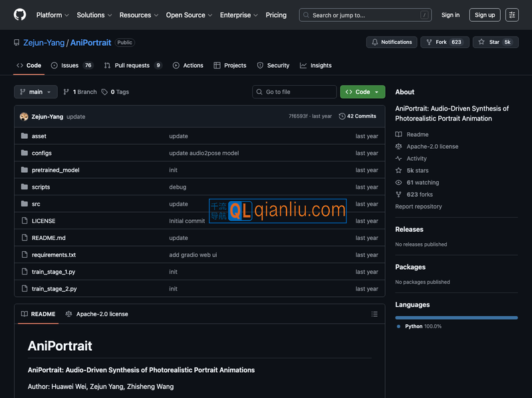Switch to the Pull requests tab

(x=132, y=66)
